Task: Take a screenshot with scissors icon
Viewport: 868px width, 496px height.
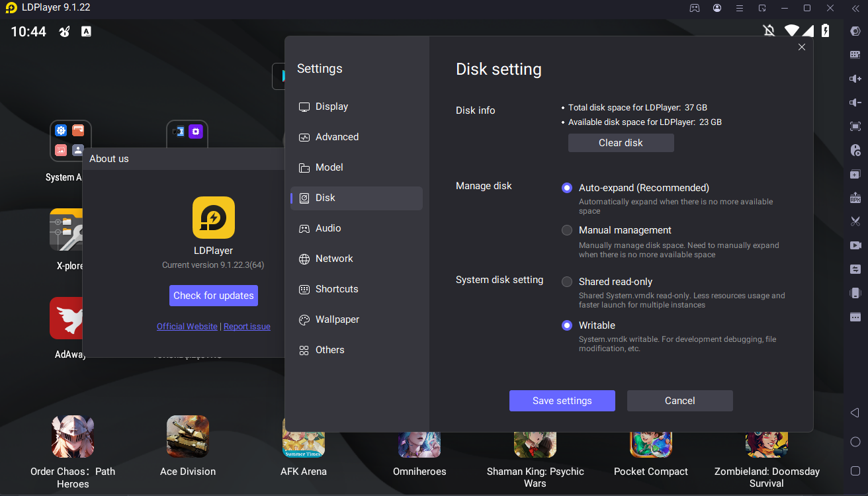Action: [x=855, y=222]
